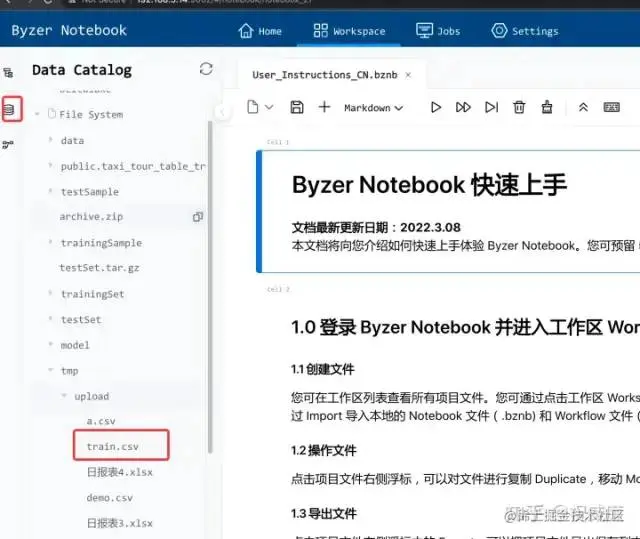Select demo.csv in the file tree
The height and width of the screenshot is (539, 640).
point(109,498)
